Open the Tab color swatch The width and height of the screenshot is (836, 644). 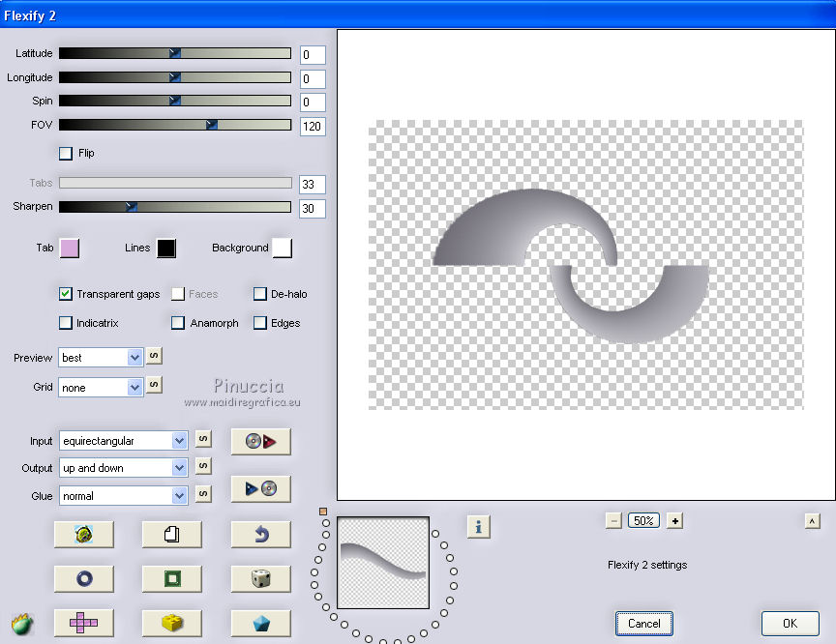point(70,249)
